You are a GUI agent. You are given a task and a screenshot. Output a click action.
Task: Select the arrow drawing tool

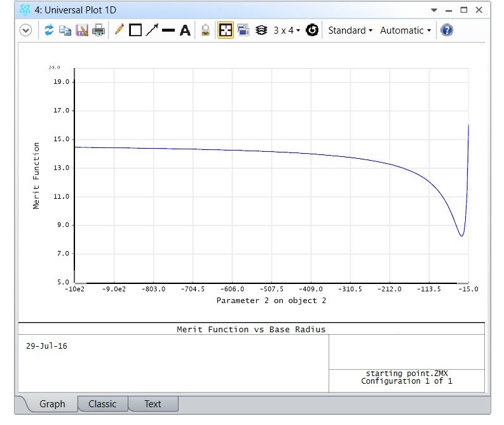click(x=151, y=30)
